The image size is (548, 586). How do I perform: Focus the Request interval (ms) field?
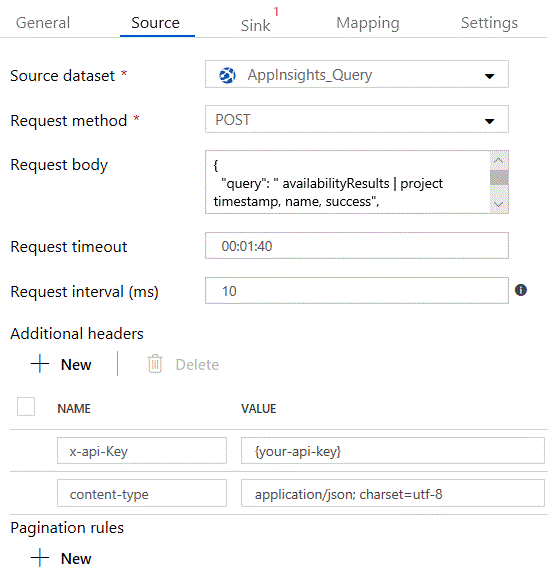(x=357, y=290)
